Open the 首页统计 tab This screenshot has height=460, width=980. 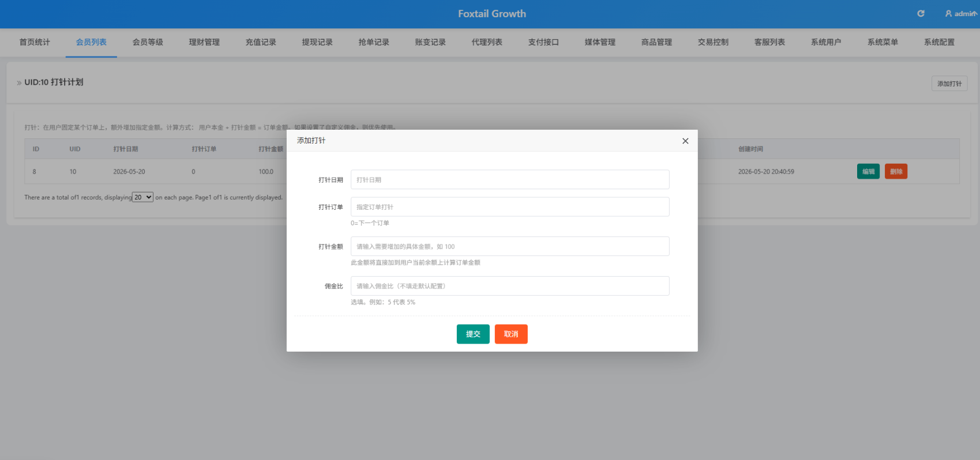35,42
